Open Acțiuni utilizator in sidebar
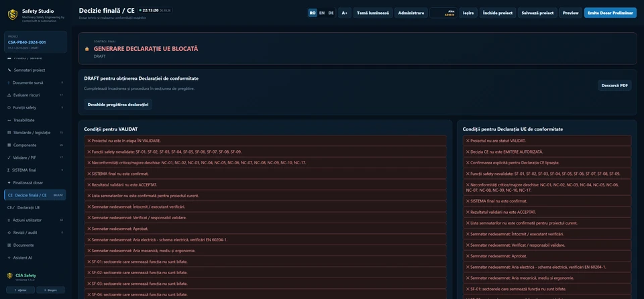 [x=36, y=220]
